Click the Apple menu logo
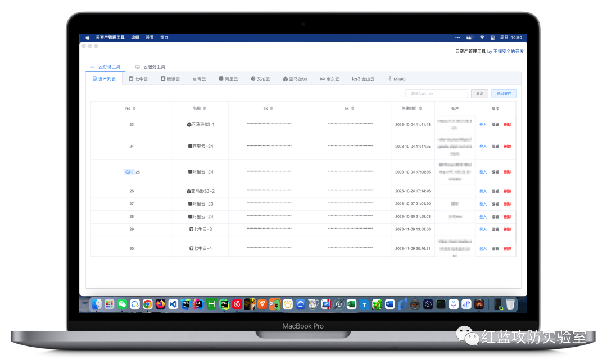607x364 pixels. coord(88,38)
